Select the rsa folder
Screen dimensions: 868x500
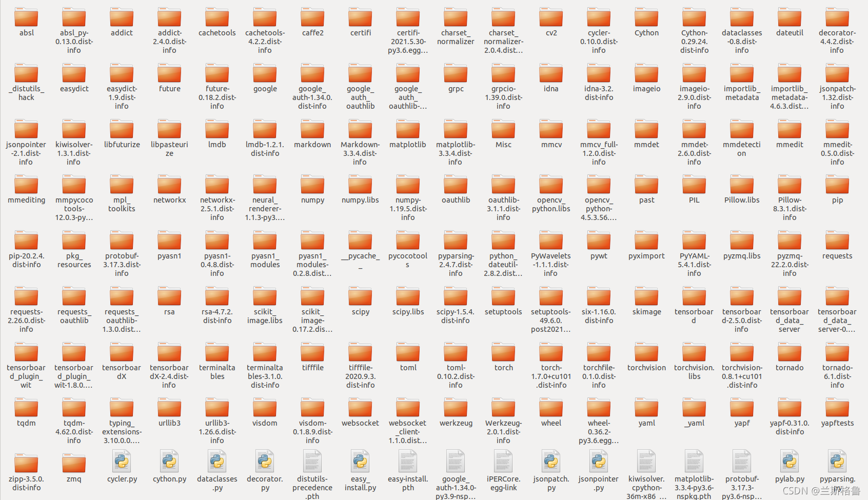point(169,296)
